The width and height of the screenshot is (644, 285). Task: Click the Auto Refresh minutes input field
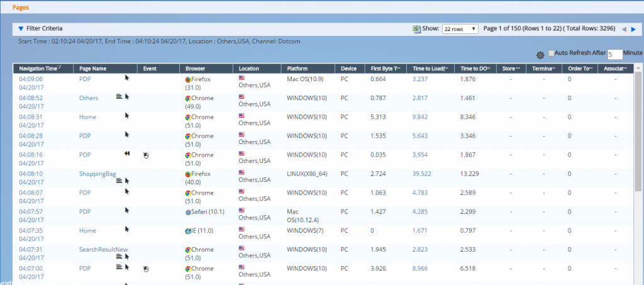[x=615, y=55]
